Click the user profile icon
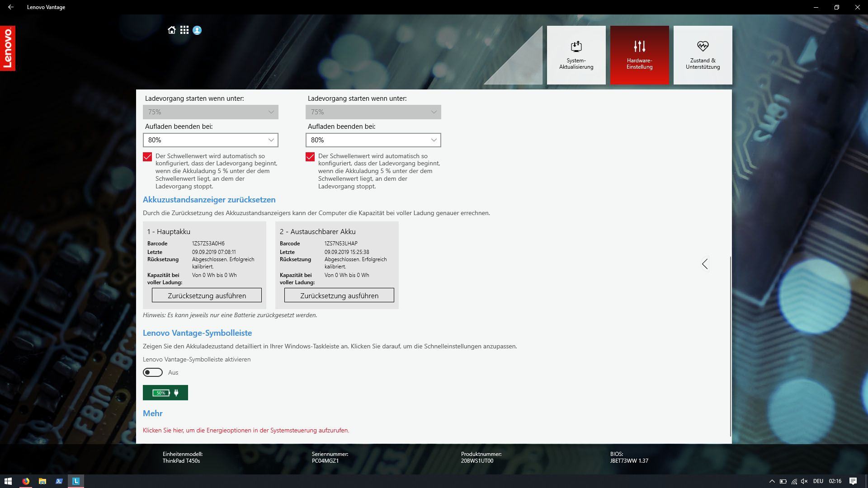 197,30
